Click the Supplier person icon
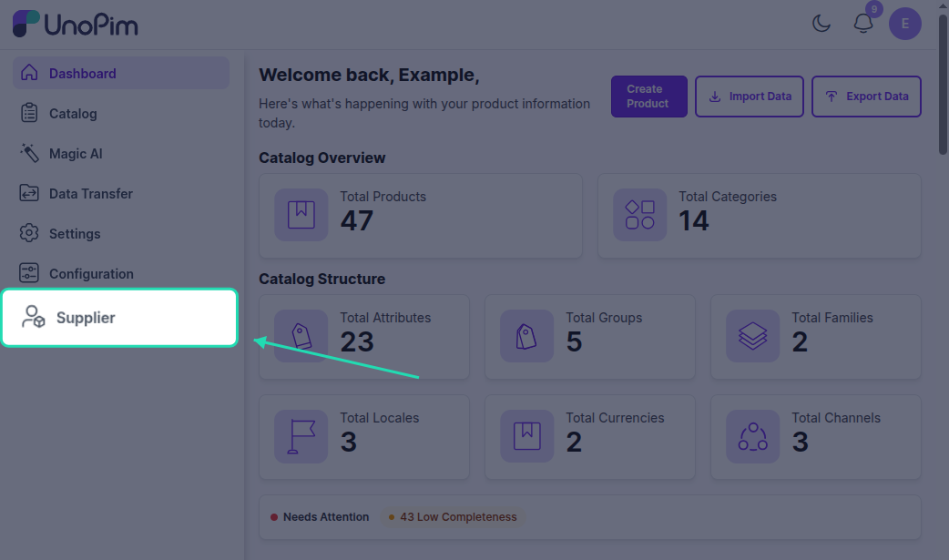Screen dimensions: 949x560 point(34,317)
